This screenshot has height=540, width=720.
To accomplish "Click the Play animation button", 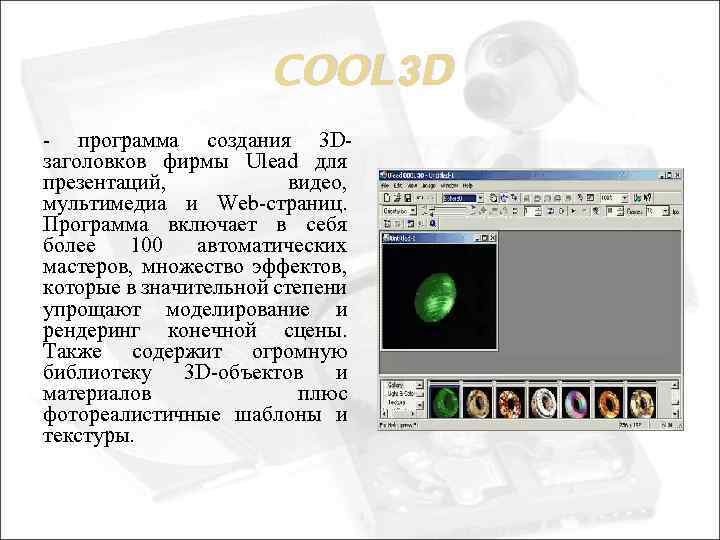I will [573, 211].
